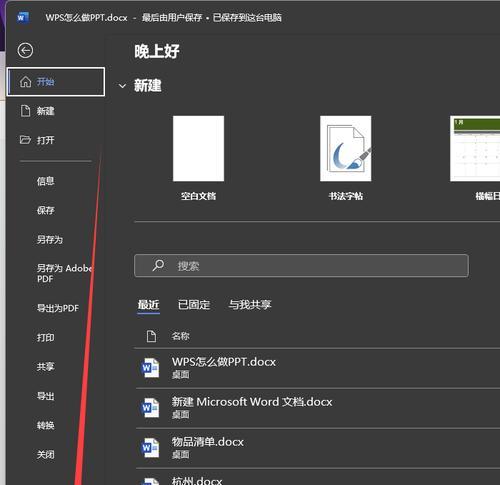Open the 打印 page
The width and height of the screenshot is (500, 485).
click(45, 338)
